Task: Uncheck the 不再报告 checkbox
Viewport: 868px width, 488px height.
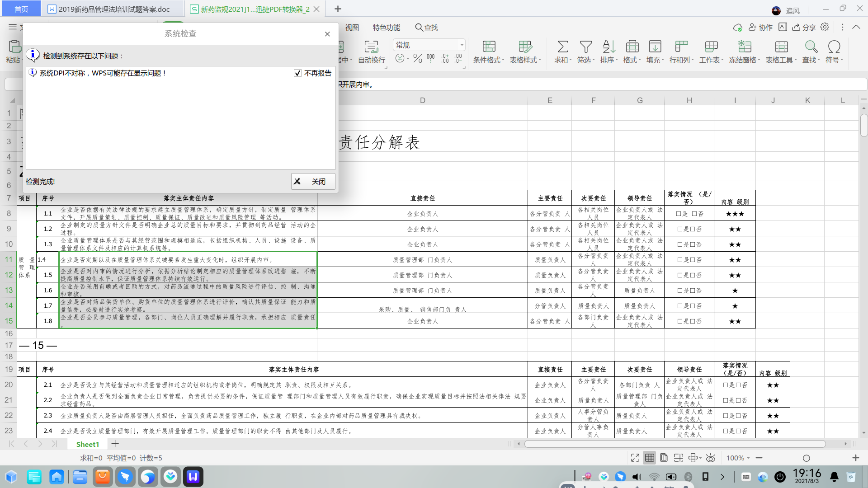Action: tap(297, 73)
